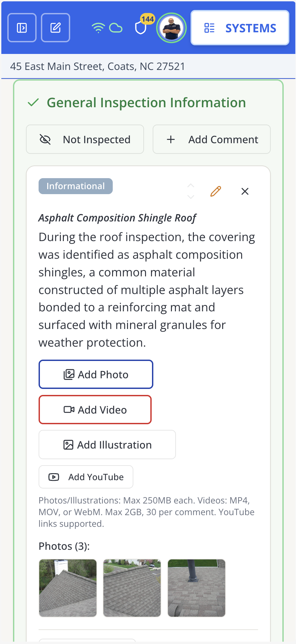Open the profile avatar menu
The width and height of the screenshot is (296, 644).
[x=171, y=28]
